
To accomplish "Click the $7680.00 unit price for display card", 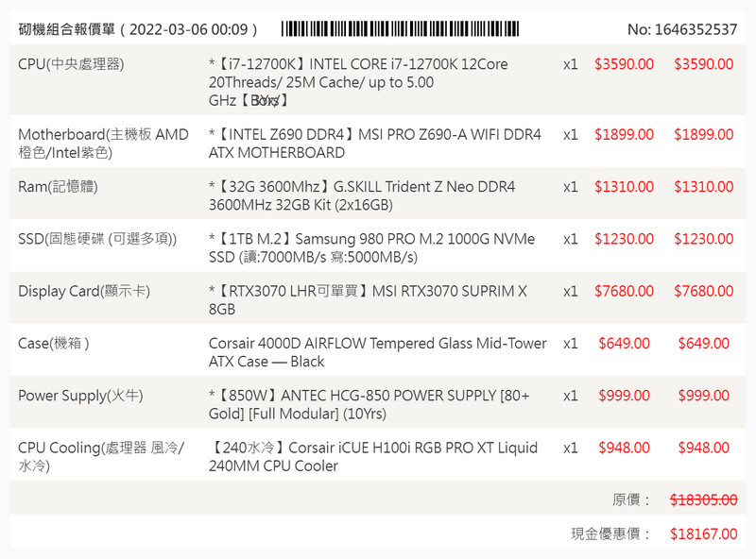I will point(624,291).
